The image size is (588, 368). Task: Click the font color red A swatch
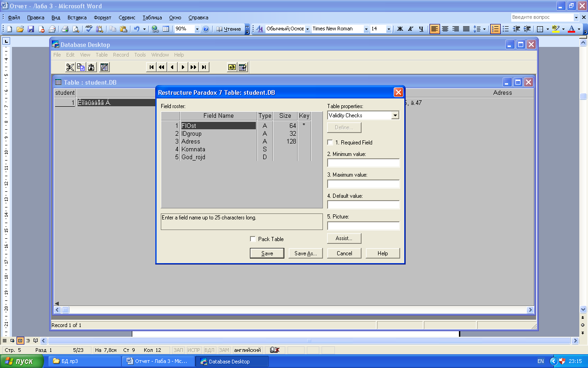571,29
